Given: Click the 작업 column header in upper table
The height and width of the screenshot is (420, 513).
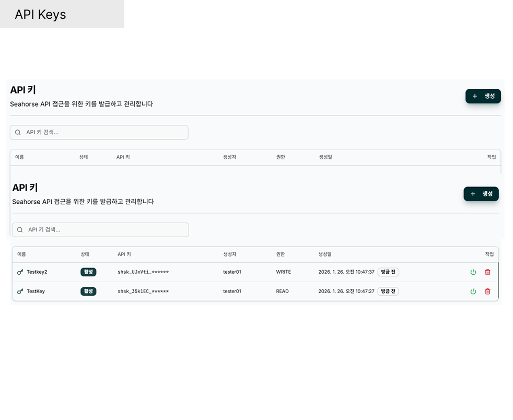Looking at the screenshot, I should click(x=492, y=157).
